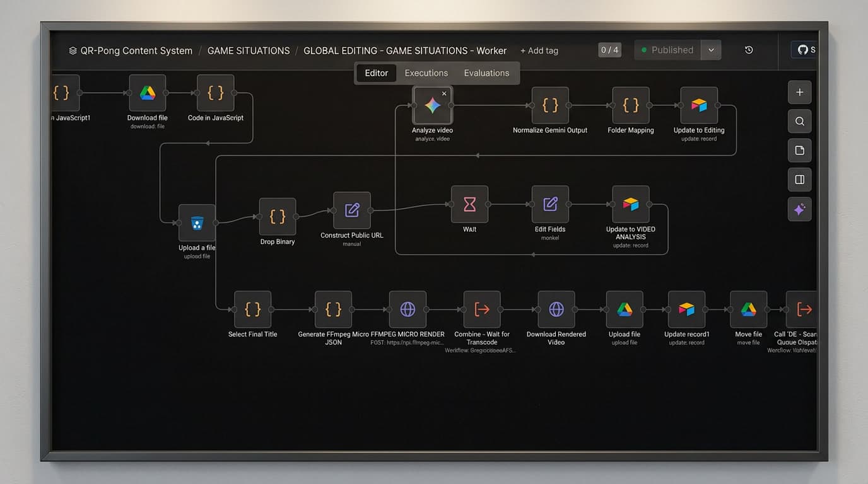Open the Published status dropdown
Image resolution: width=868 pixels, height=484 pixels.
click(711, 50)
